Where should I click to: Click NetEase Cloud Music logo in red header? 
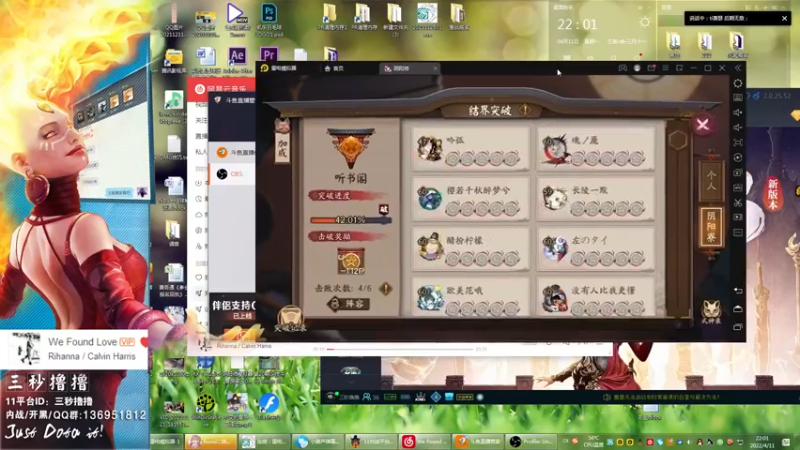(x=200, y=89)
